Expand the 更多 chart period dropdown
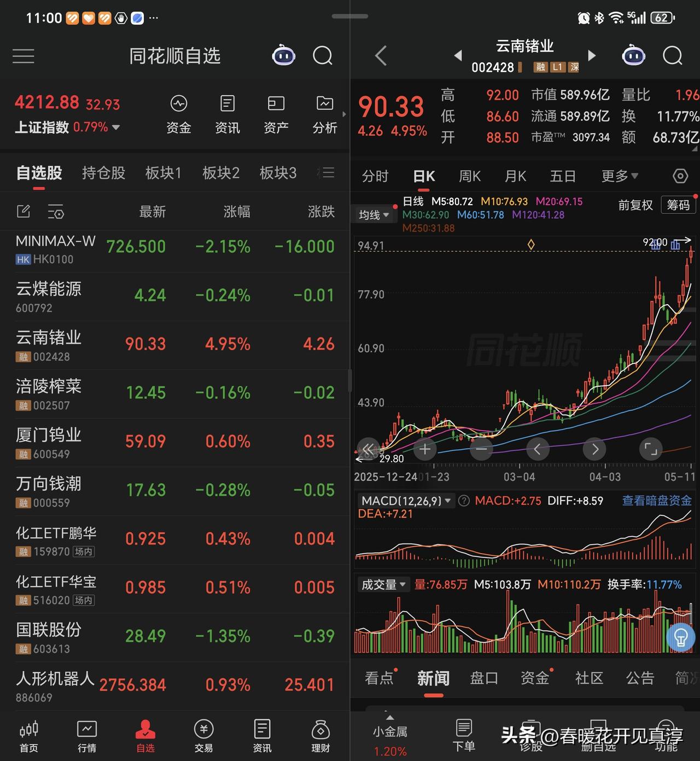This screenshot has height=761, width=700. [620, 176]
